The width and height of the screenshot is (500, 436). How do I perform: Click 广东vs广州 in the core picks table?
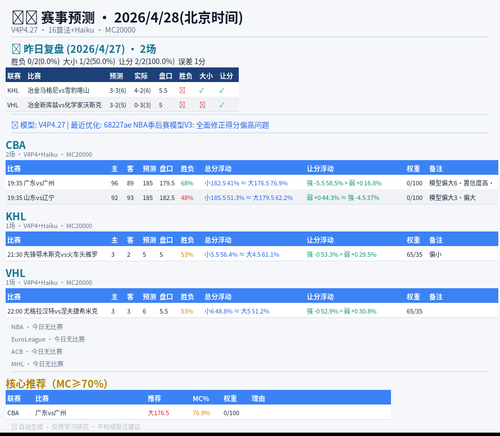[51, 413]
